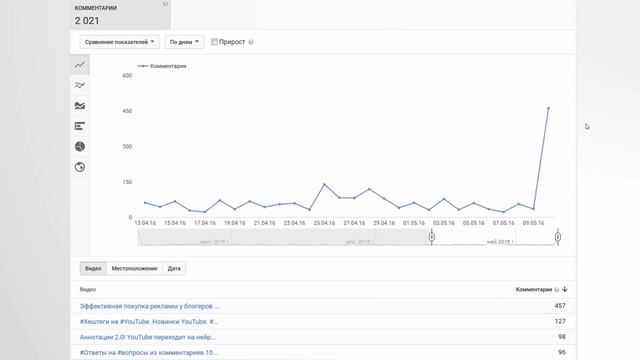Open video Эффективная покупка рекламы у блогеров
This screenshot has width=640, height=360.
pyautogui.click(x=149, y=306)
